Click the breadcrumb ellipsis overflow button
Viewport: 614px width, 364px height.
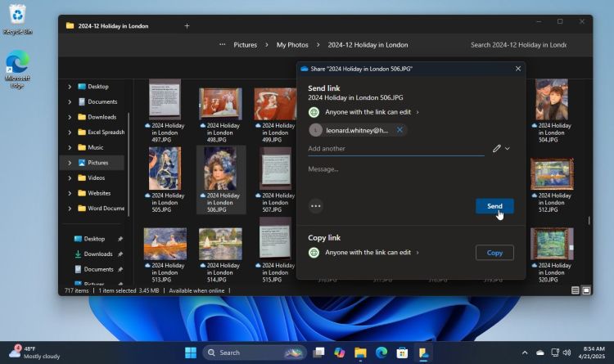pyautogui.click(x=222, y=45)
